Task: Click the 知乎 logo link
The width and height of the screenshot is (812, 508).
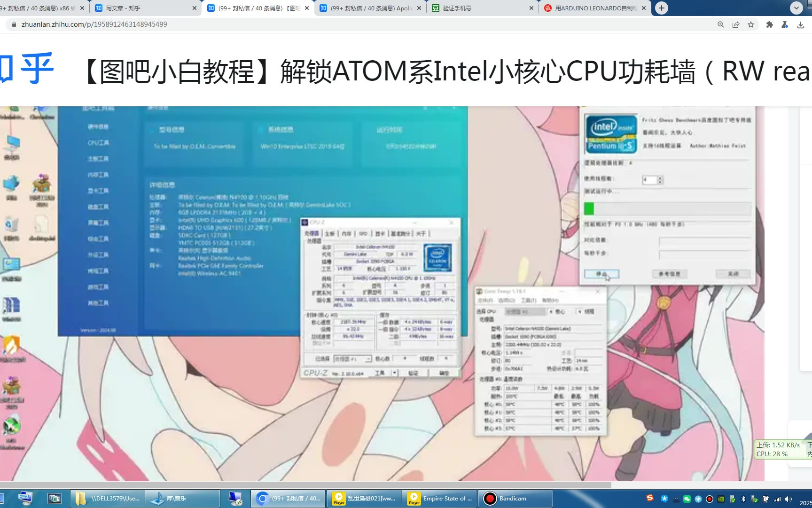Action: coord(27,69)
